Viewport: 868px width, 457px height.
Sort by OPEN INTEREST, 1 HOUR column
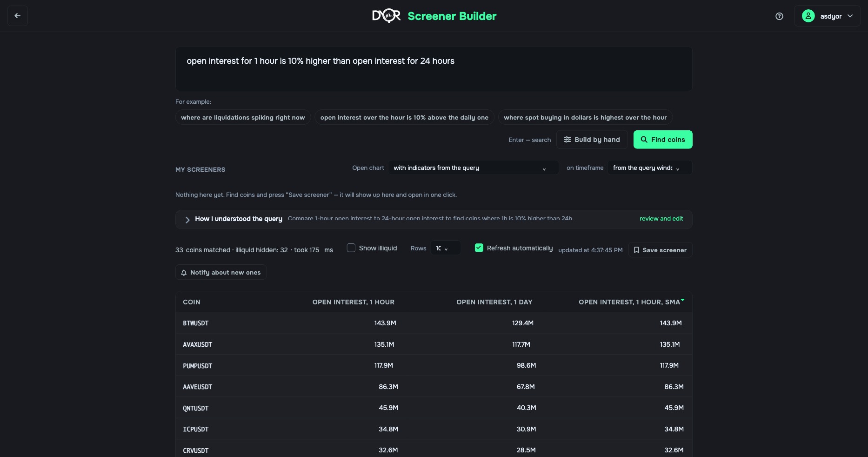(354, 302)
